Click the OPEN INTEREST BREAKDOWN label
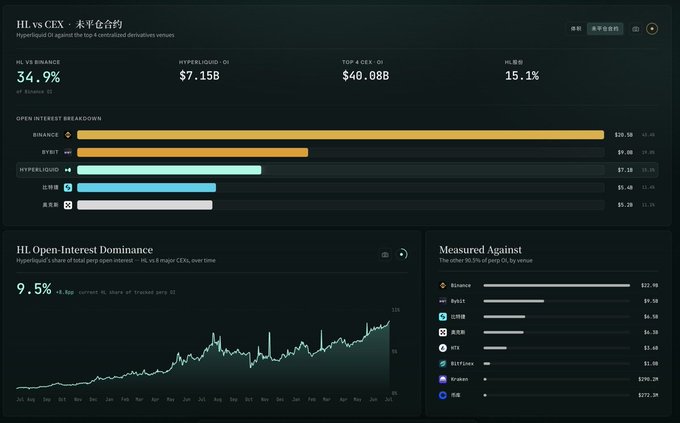The image size is (680, 423). [59, 118]
